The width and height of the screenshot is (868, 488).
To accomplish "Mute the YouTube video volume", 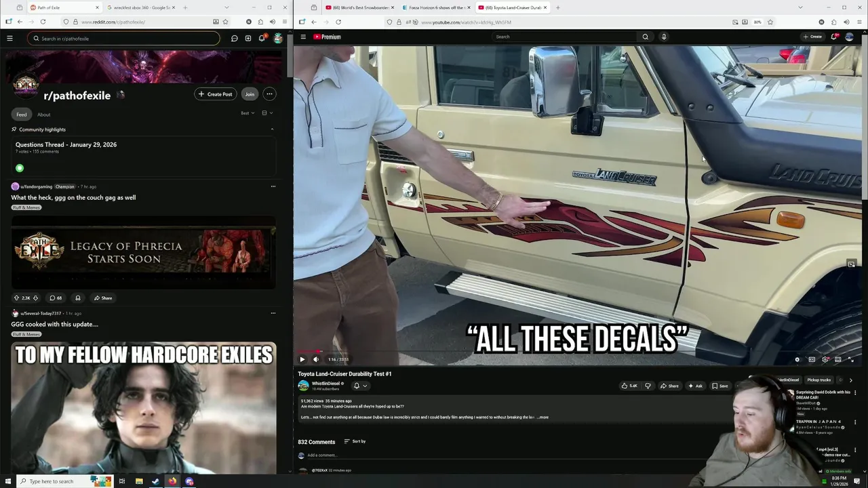I will (x=315, y=359).
